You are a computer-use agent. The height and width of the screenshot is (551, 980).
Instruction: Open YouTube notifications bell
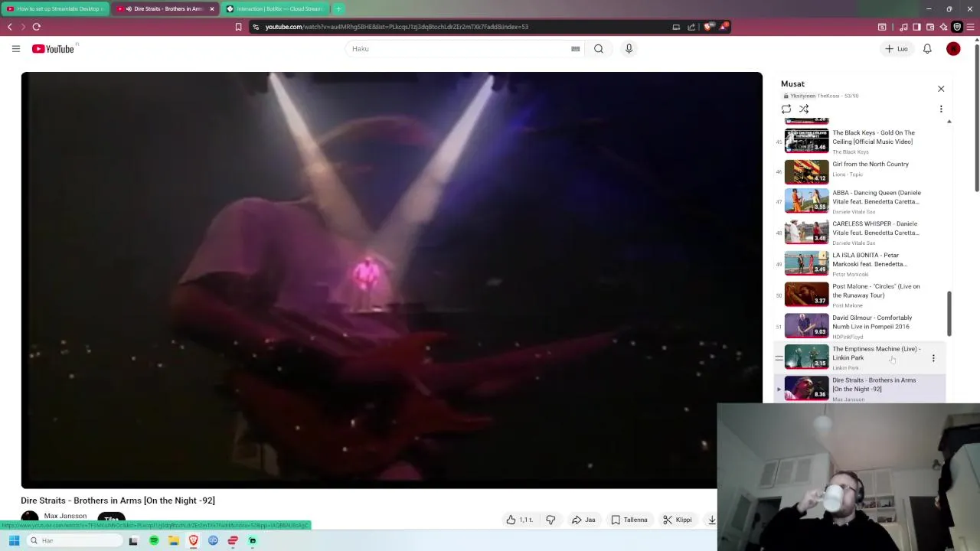click(x=927, y=49)
